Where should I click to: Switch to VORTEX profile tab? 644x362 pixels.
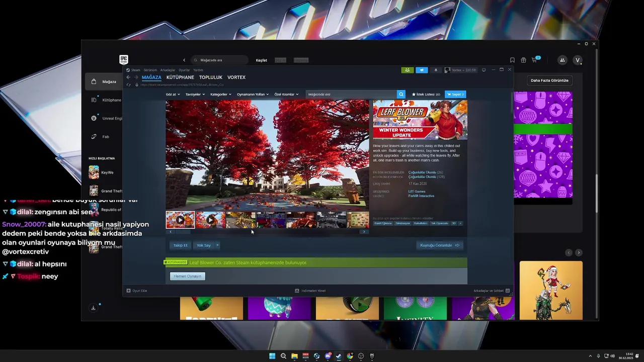pyautogui.click(x=236, y=77)
